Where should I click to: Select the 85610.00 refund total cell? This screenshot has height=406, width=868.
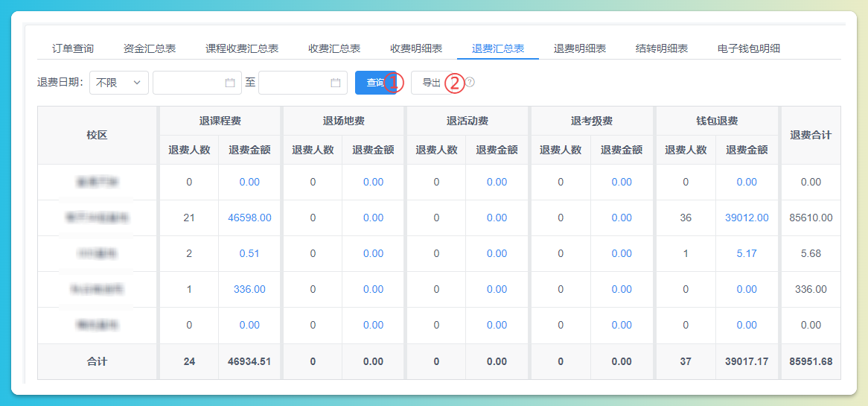tap(811, 218)
